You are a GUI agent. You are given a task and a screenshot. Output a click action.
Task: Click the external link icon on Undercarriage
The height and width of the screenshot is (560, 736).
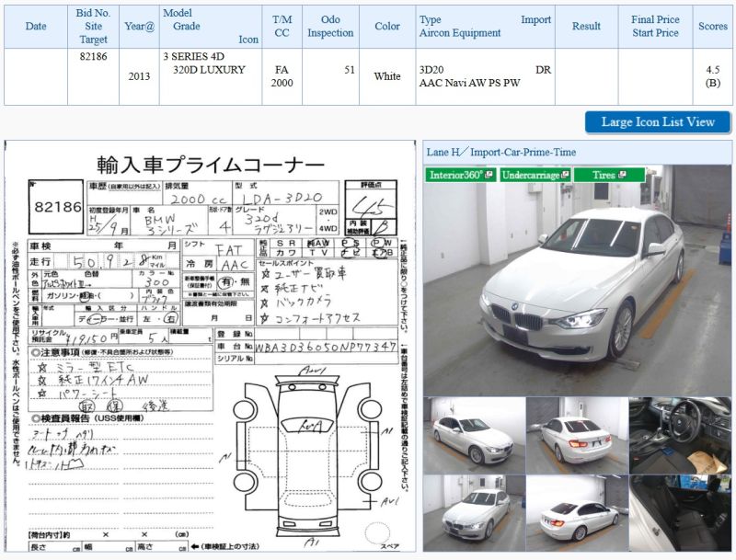(x=565, y=175)
